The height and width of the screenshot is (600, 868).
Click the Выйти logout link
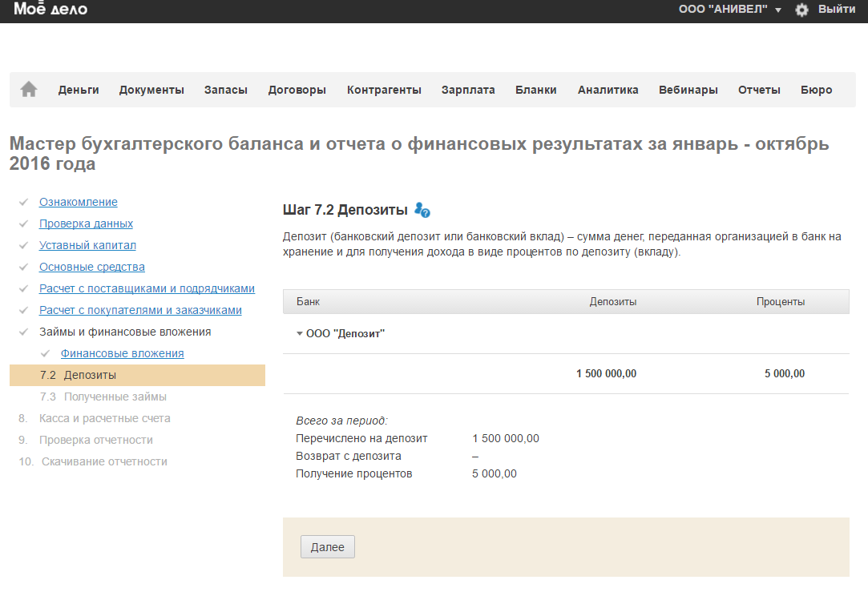coord(836,10)
